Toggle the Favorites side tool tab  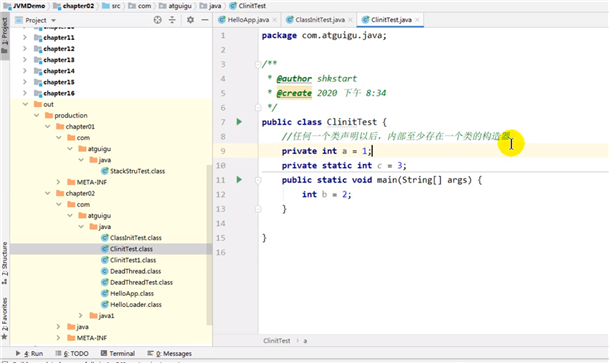[5, 318]
